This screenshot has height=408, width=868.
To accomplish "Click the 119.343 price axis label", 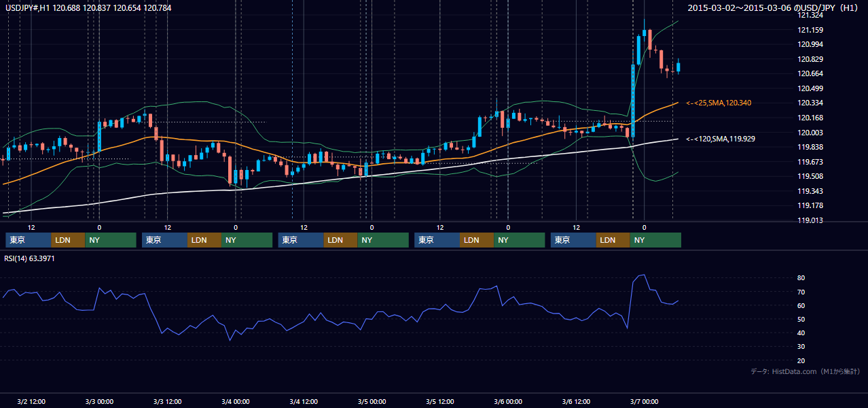I will tap(810, 191).
